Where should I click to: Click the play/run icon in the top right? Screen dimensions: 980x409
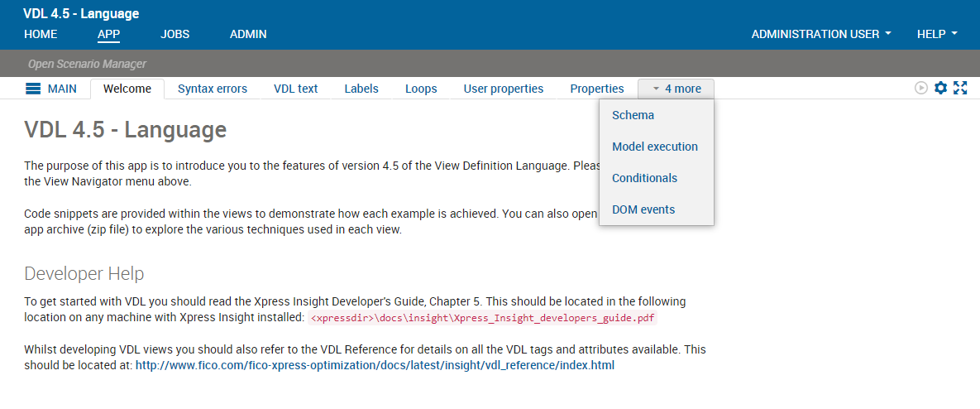point(921,89)
